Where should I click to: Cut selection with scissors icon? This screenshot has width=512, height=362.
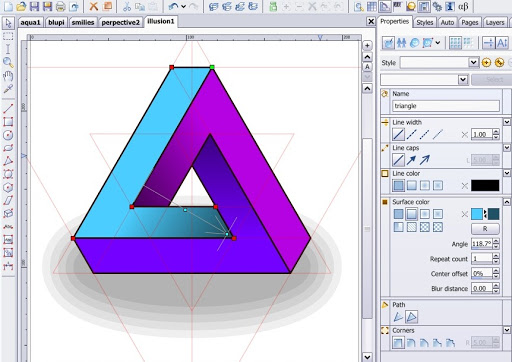pyautogui.click(x=127, y=6)
